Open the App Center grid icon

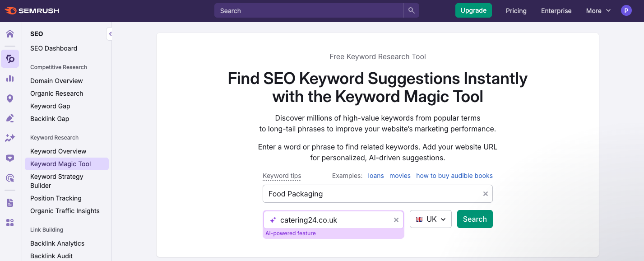pos(10,223)
